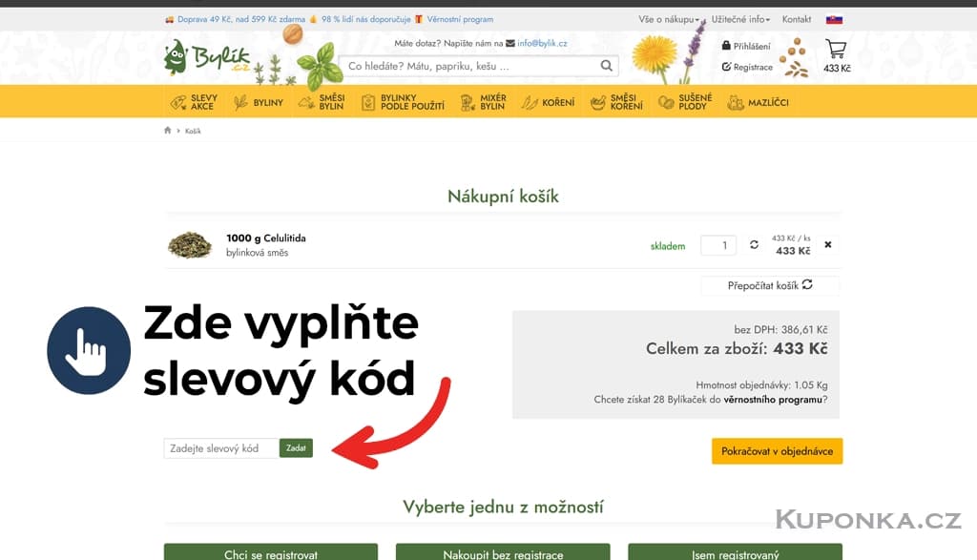Open Slevy Akce menu

point(194,102)
